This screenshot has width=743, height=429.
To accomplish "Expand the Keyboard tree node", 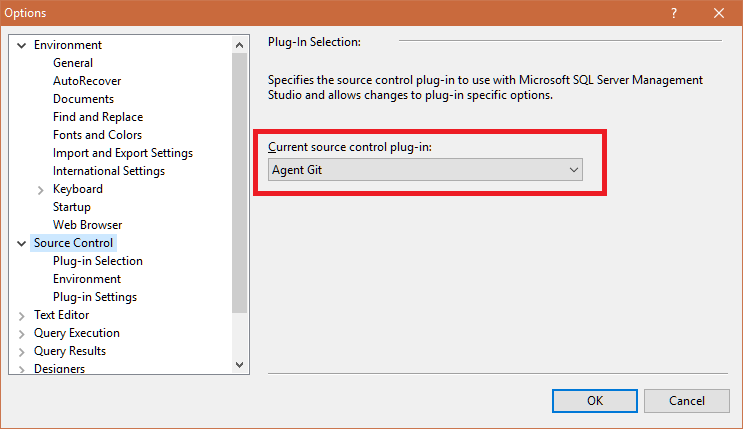I will 40,189.
